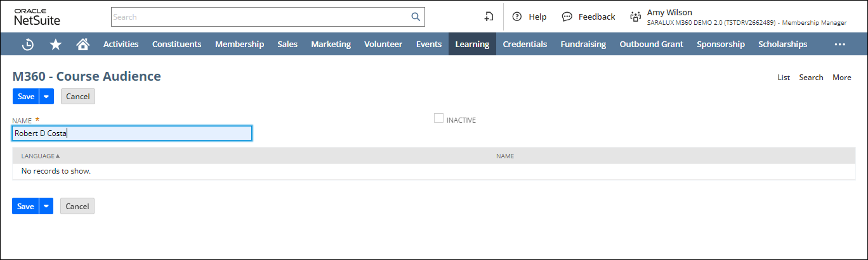This screenshot has width=868, height=260.
Task: Open the Recent Records clock icon
Action: pyautogui.click(x=28, y=44)
